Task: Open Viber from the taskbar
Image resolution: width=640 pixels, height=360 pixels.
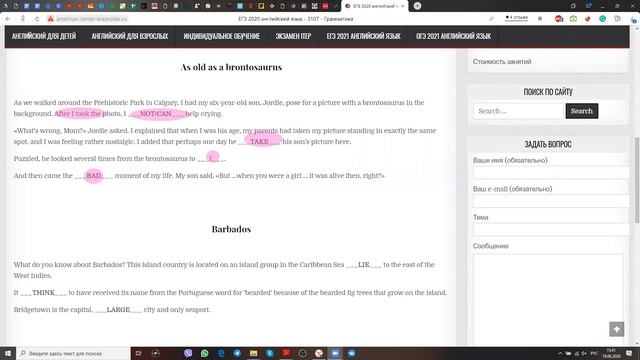Action: [188, 353]
